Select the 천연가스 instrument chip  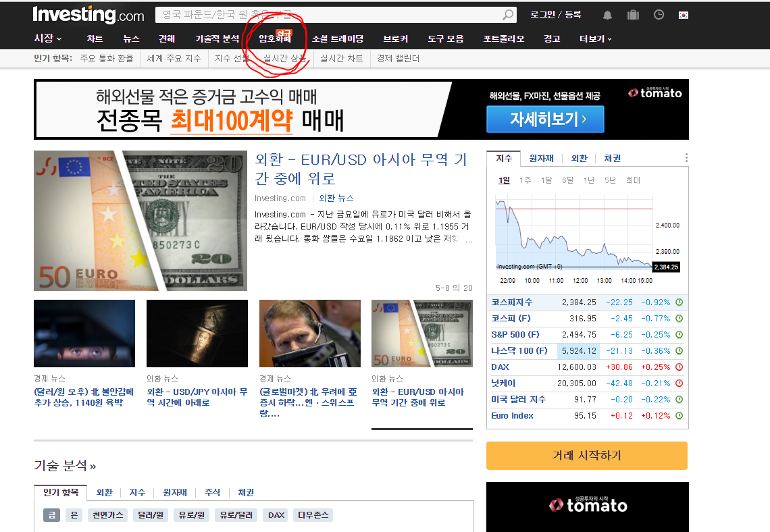(x=107, y=515)
